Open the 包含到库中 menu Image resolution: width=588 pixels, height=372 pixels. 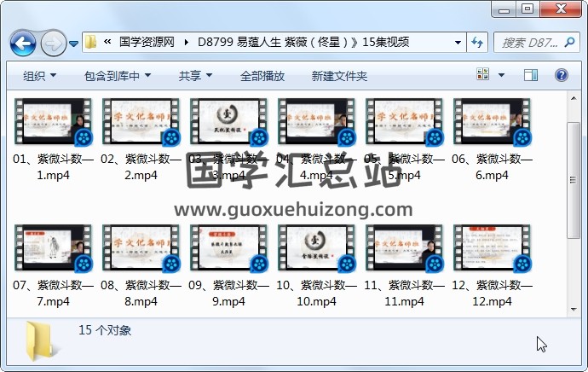(x=118, y=76)
